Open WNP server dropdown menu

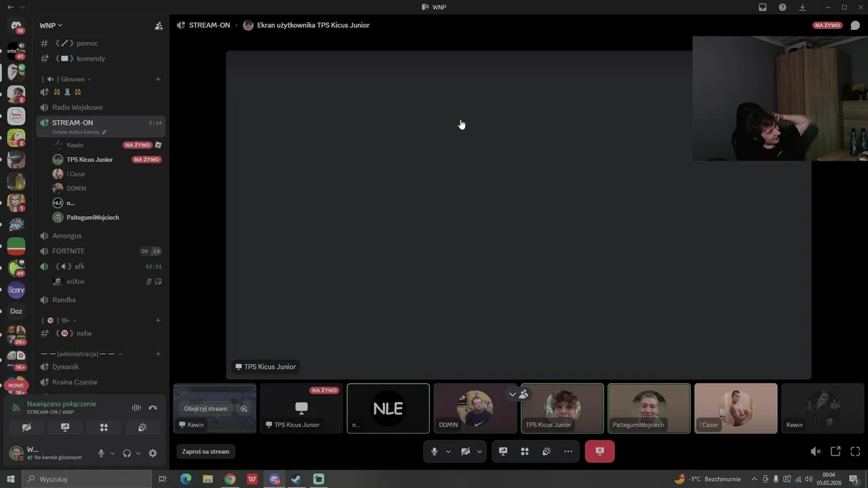click(51, 26)
